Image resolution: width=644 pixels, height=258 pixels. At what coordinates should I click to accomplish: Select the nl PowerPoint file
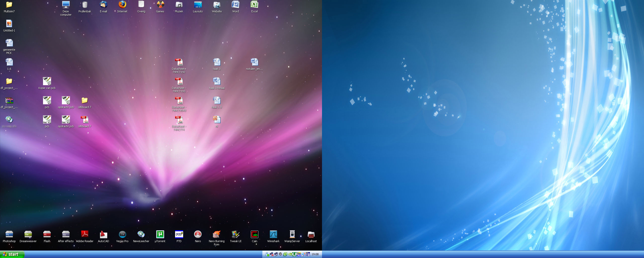point(217,122)
